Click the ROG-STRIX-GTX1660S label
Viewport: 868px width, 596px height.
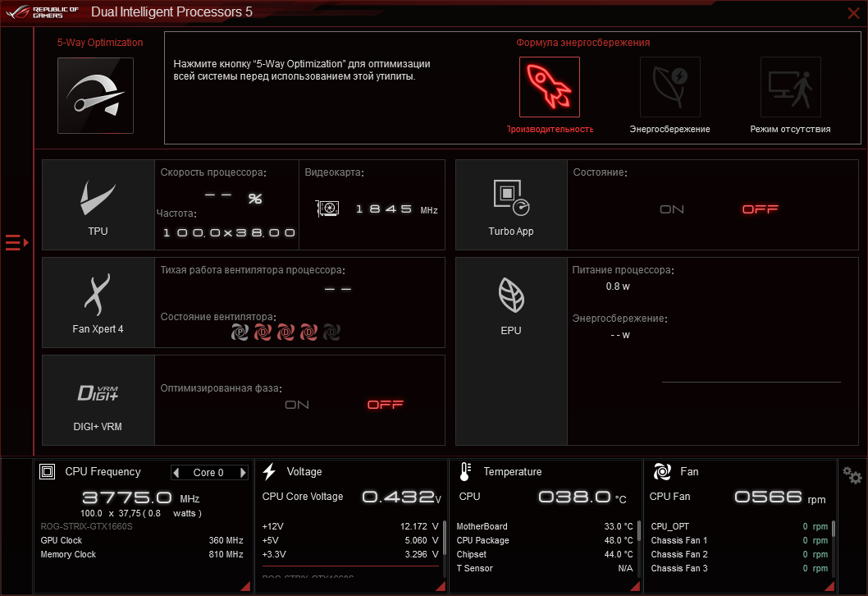click(x=86, y=526)
